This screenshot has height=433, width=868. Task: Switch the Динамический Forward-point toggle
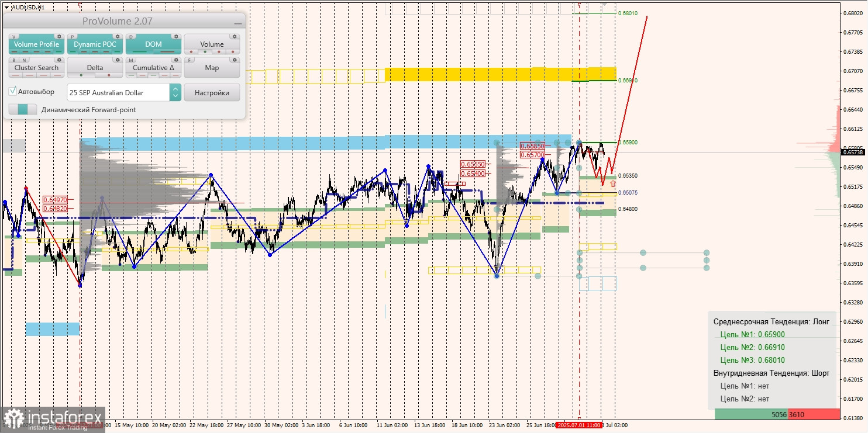coord(23,109)
